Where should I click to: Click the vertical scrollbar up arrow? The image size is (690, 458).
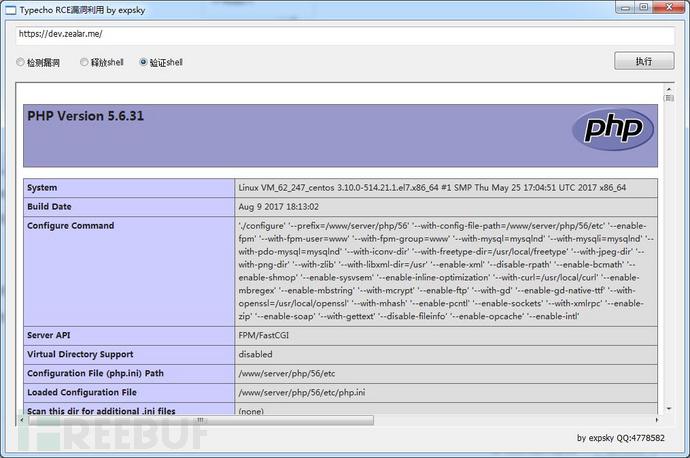[x=669, y=89]
